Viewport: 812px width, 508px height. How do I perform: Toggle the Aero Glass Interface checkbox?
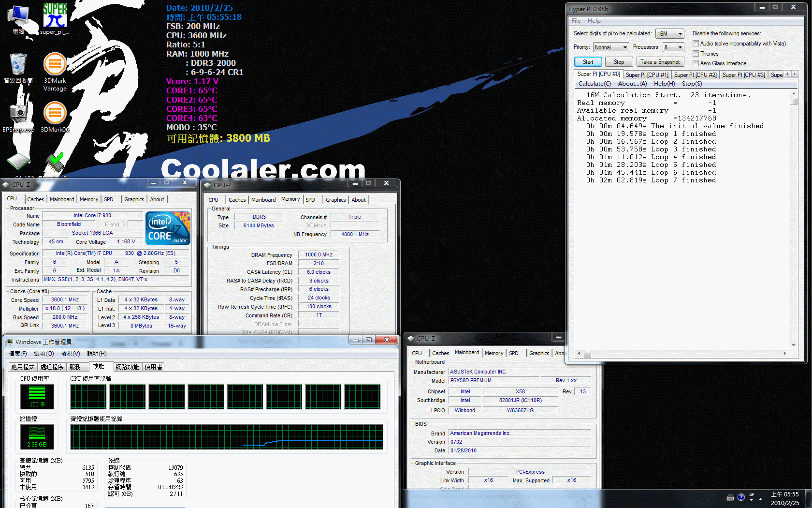click(x=696, y=63)
